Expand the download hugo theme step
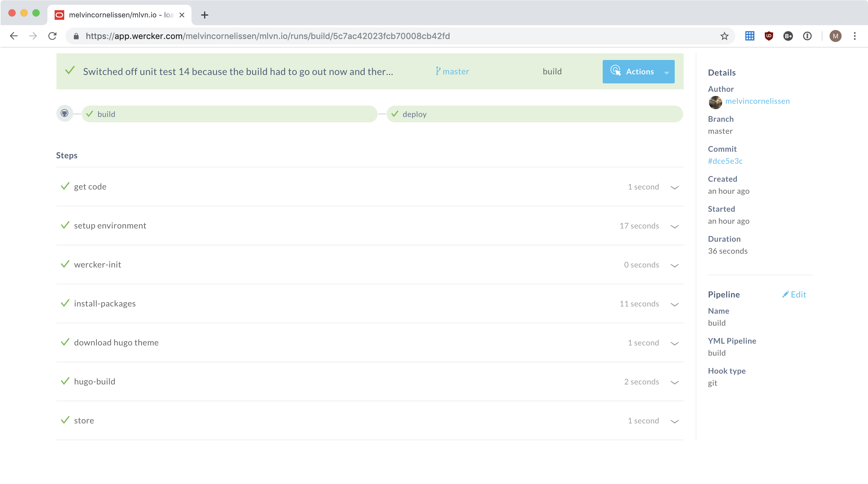Viewport: 868px width, 484px height. 674,343
